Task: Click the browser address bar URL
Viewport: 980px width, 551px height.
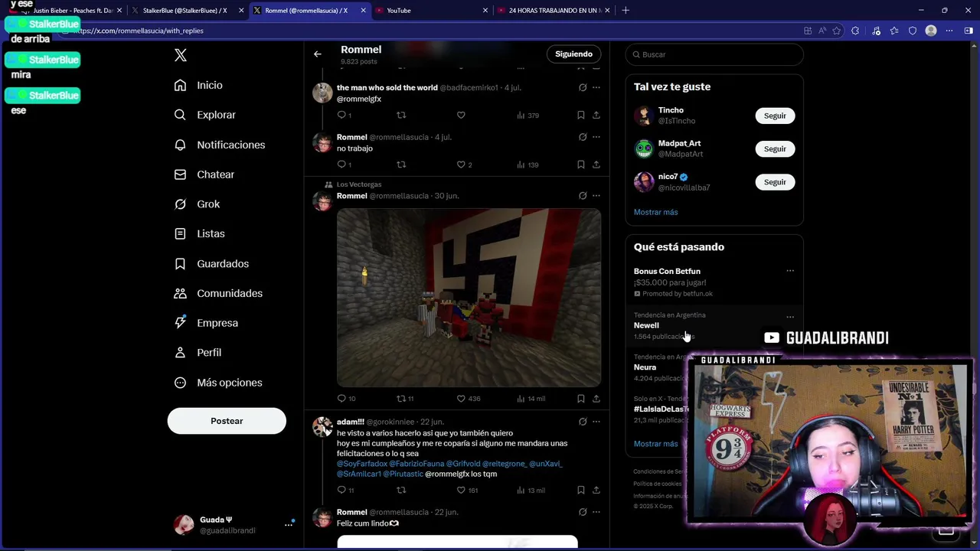Action: [139, 31]
